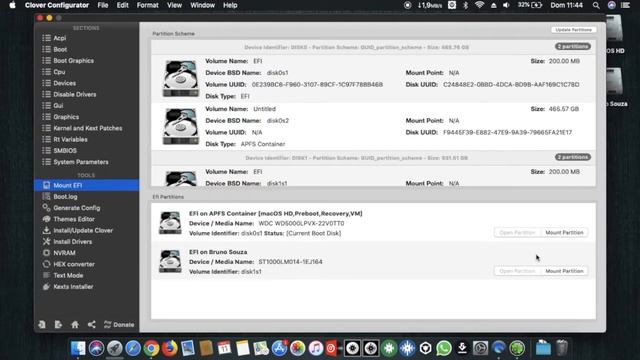Click the Boot.log tool icon

click(47, 196)
